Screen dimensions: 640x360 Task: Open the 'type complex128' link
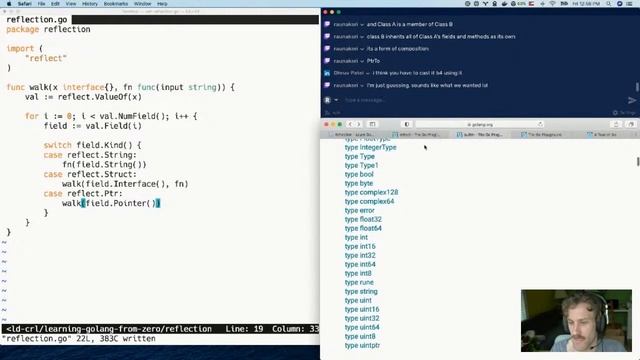click(371, 192)
